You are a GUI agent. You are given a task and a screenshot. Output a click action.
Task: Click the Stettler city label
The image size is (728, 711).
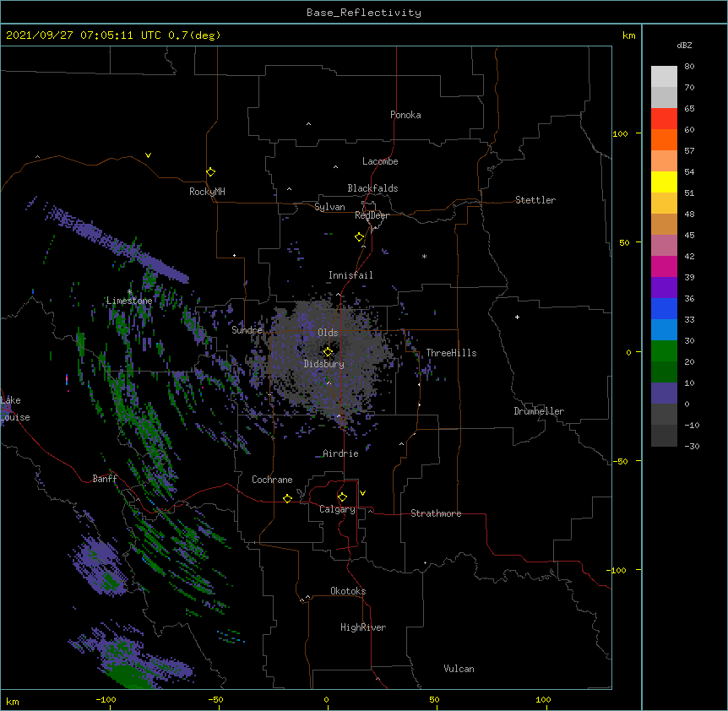pos(535,200)
